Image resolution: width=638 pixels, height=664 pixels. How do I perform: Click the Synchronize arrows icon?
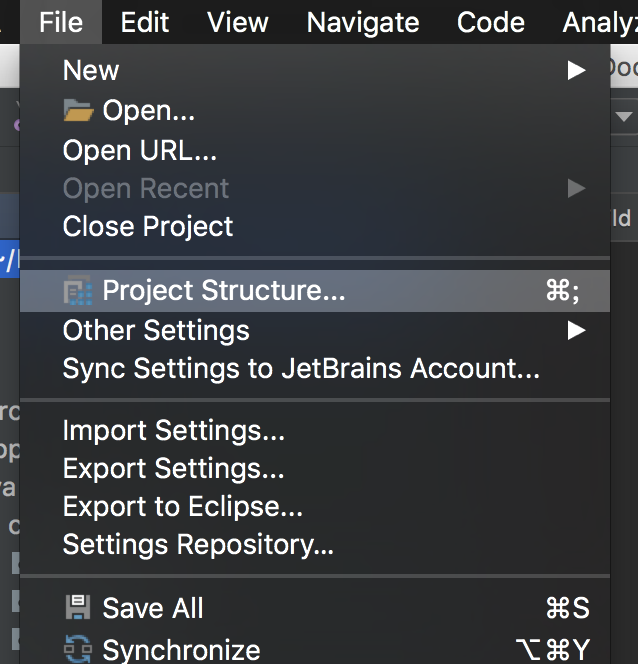[x=78, y=649]
